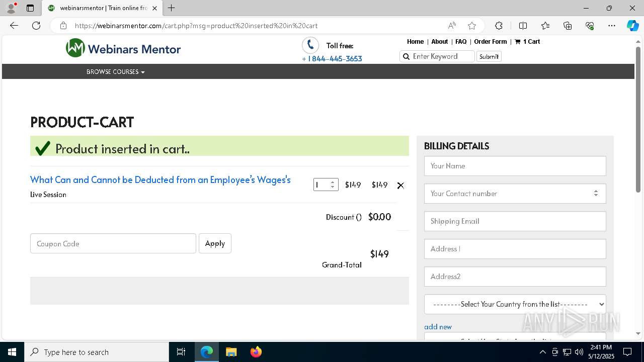Click the add new link
The height and width of the screenshot is (362, 644).
click(438, 327)
